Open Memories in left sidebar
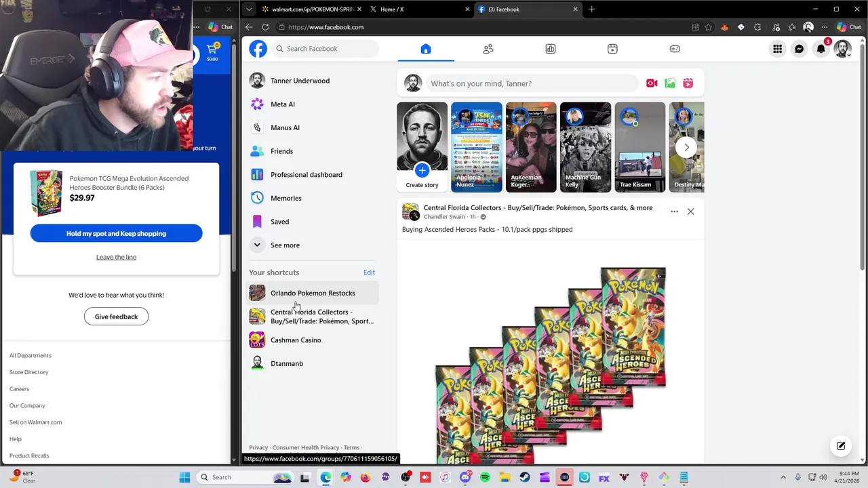 (313, 198)
